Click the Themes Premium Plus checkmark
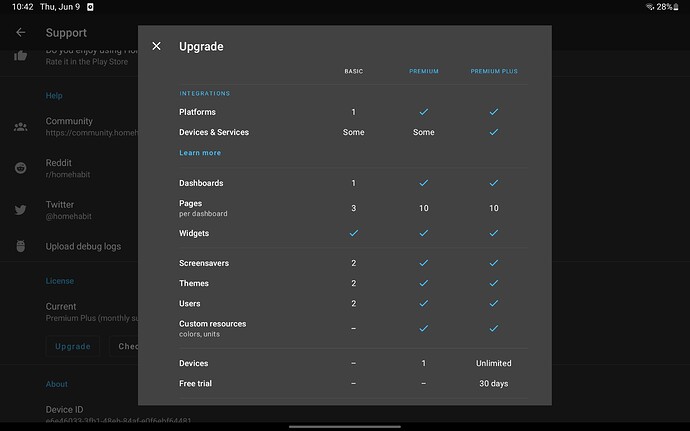Screen dimensions: 690x431 tap(494, 283)
